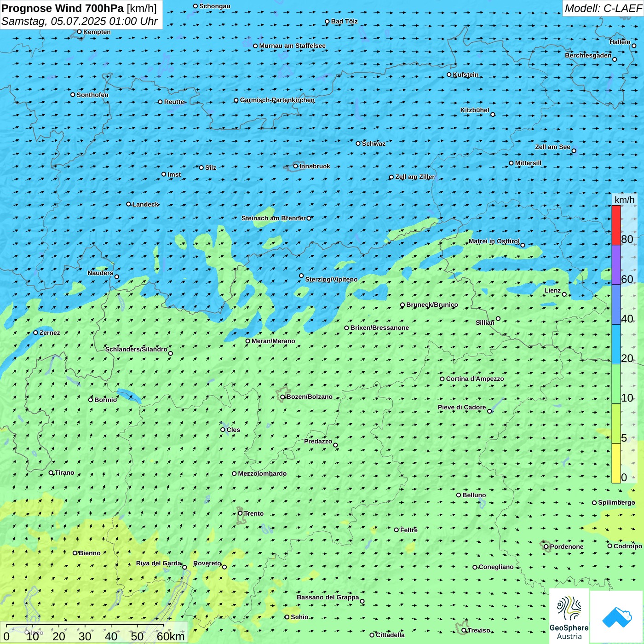The width and height of the screenshot is (644, 644).
Task: Click the Hallein city label
Action: (620, 42)
